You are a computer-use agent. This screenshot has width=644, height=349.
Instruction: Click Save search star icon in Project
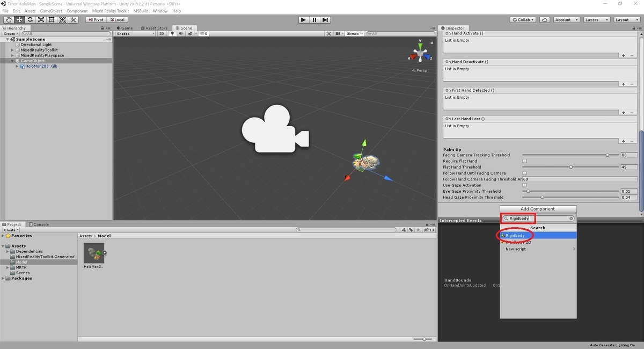point(418,230)
